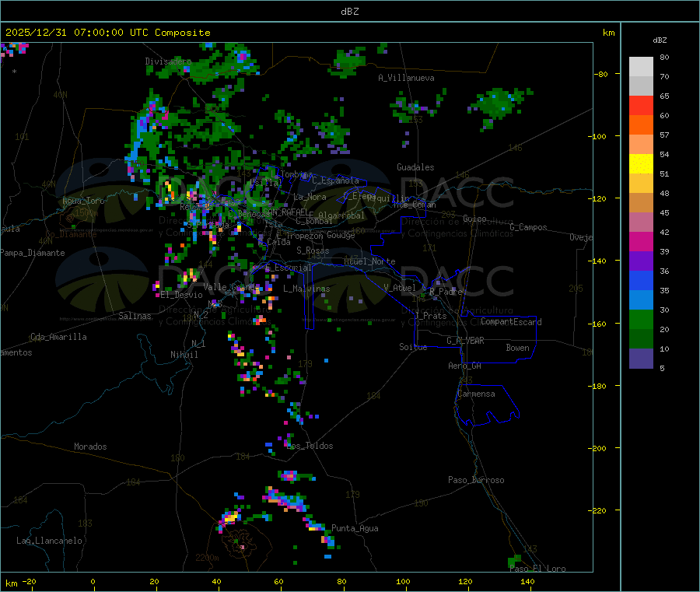The width and height of the screenshot is (700, 592).
Task: Click the Paso_El_Loro map label
Action: [x=538, y=569]
